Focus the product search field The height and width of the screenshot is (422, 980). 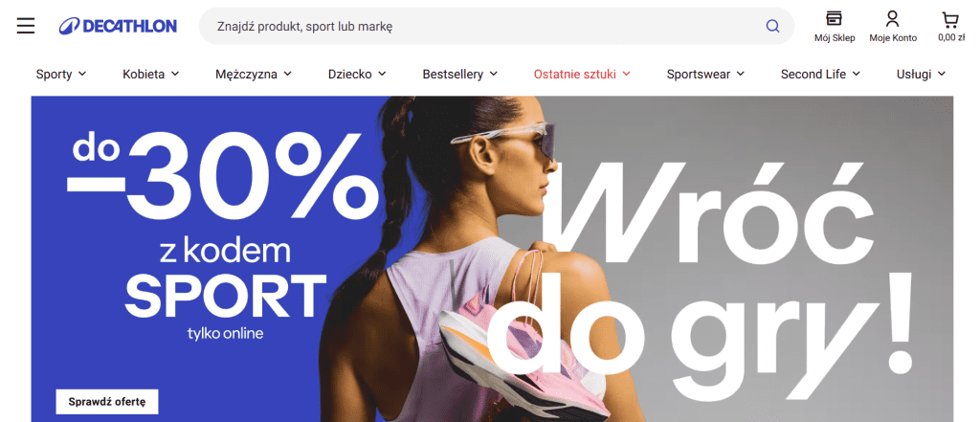click(x=487, y=26)
